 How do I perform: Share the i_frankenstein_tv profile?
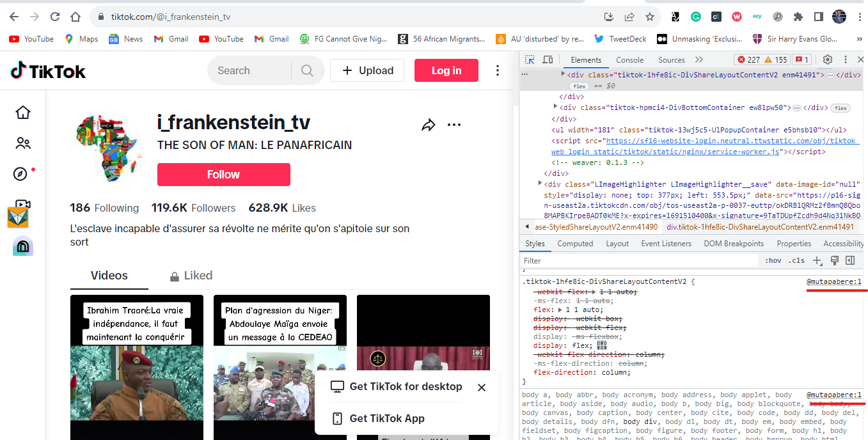coord(428,125)
